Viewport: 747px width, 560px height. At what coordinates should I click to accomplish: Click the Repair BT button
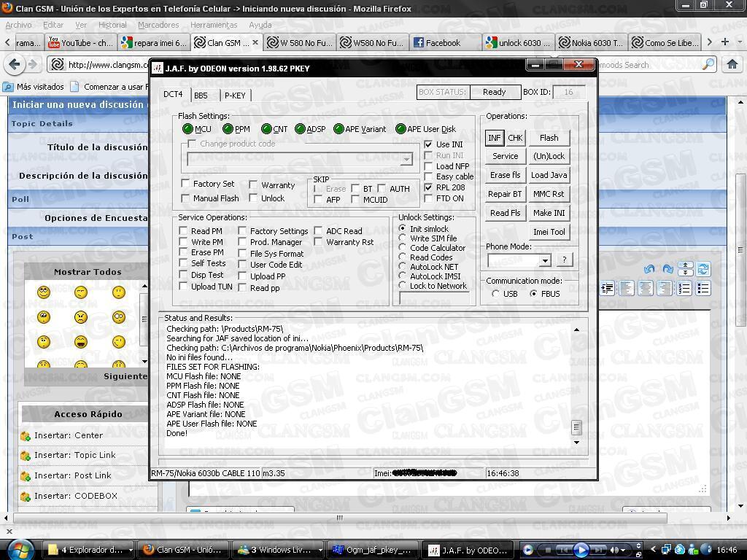[505, 194]
